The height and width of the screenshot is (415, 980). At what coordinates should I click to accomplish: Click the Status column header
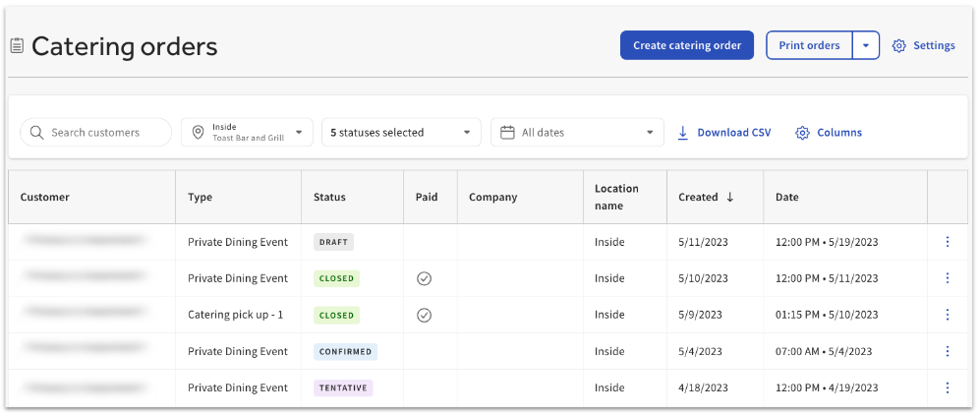click(329, 197)
